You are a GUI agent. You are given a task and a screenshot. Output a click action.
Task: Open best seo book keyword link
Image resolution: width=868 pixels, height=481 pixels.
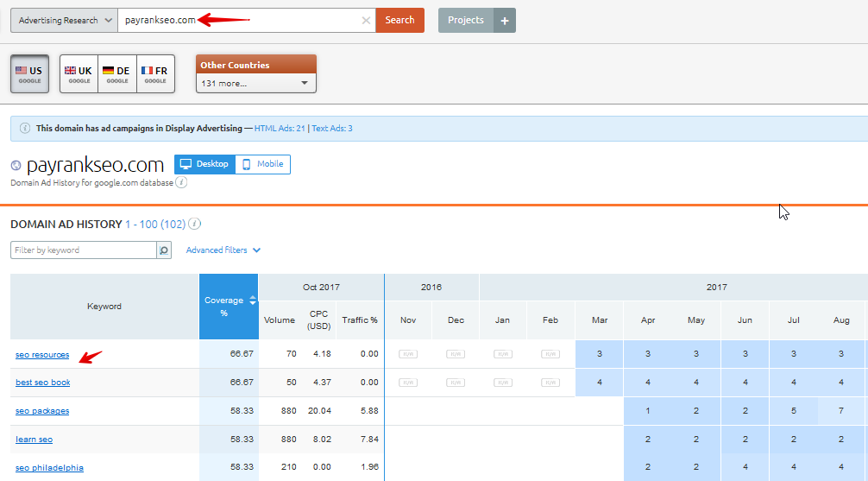click(43, 383)
